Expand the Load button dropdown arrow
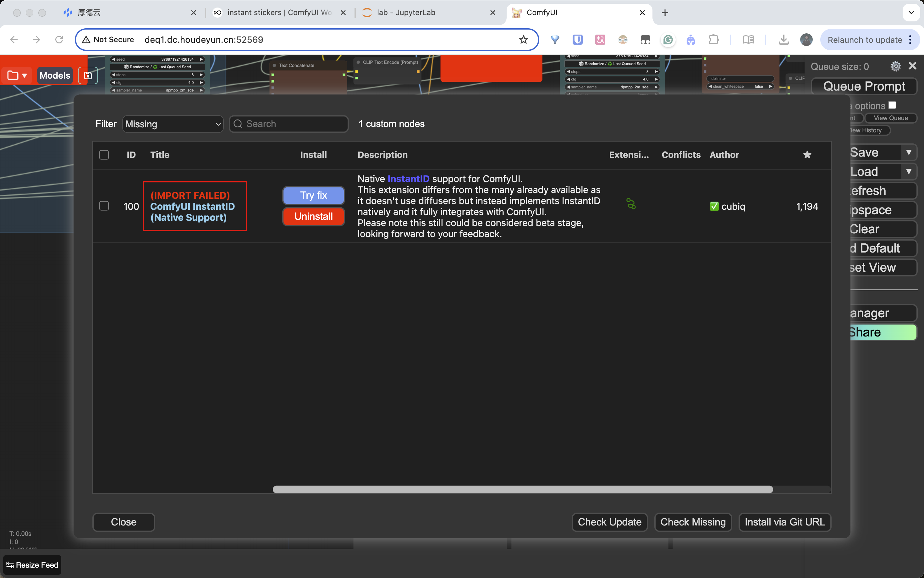 tap(909, 171)
